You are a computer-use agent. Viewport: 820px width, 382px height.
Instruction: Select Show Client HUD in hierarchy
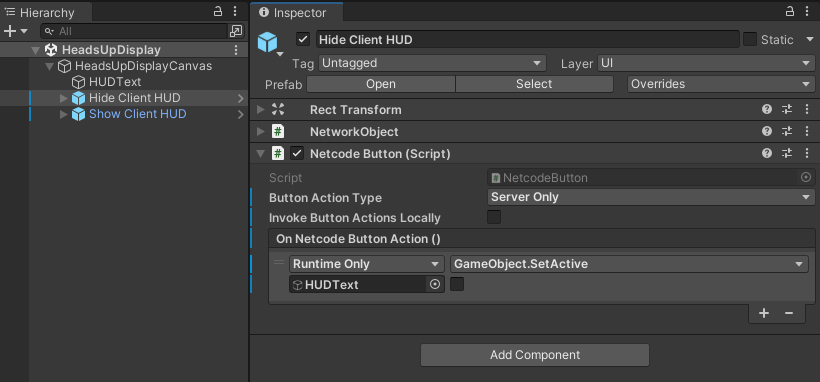(138, 114)
